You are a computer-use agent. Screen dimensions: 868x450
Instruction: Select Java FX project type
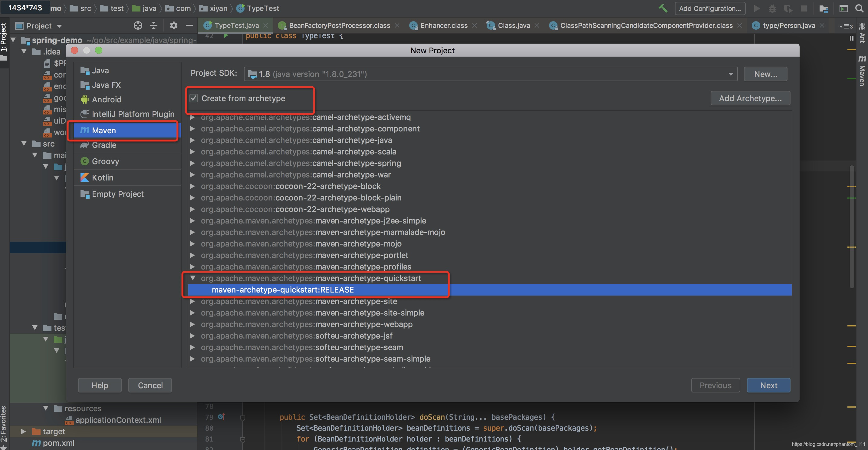tap(127, 85)
